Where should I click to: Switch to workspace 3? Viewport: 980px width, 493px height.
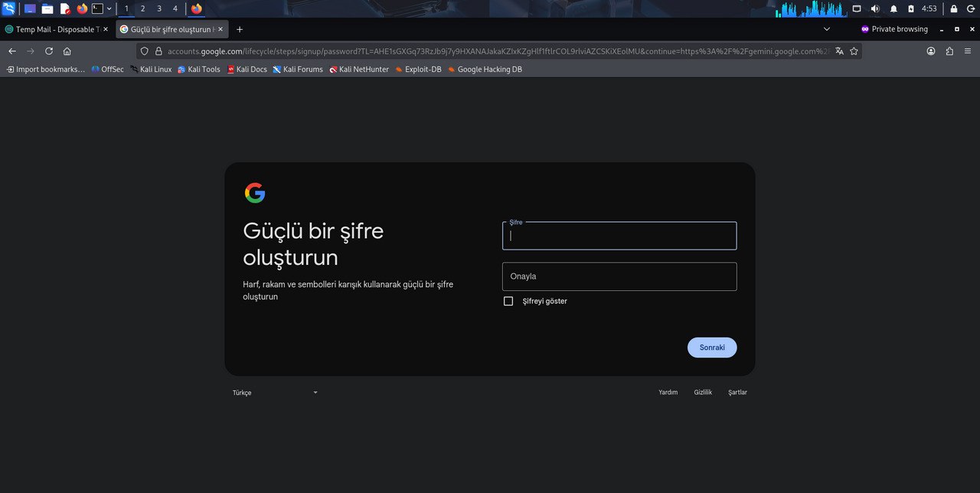tap(159, 8)
